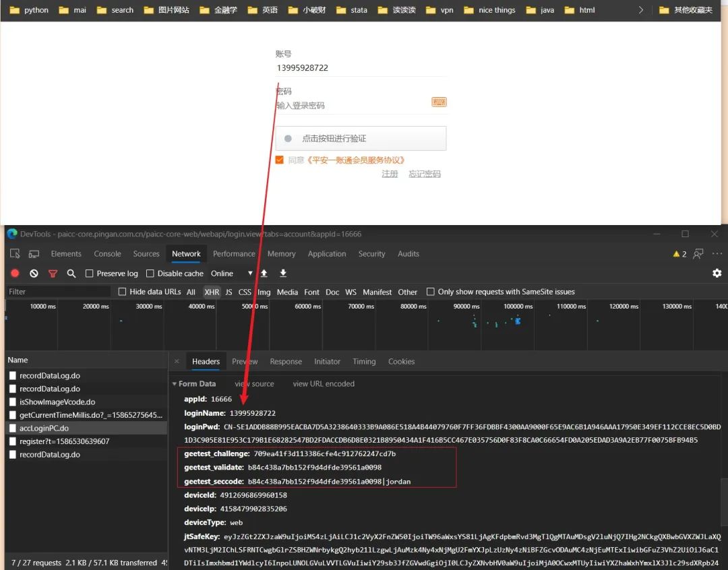Check Hide data URLs

point(122,292)
